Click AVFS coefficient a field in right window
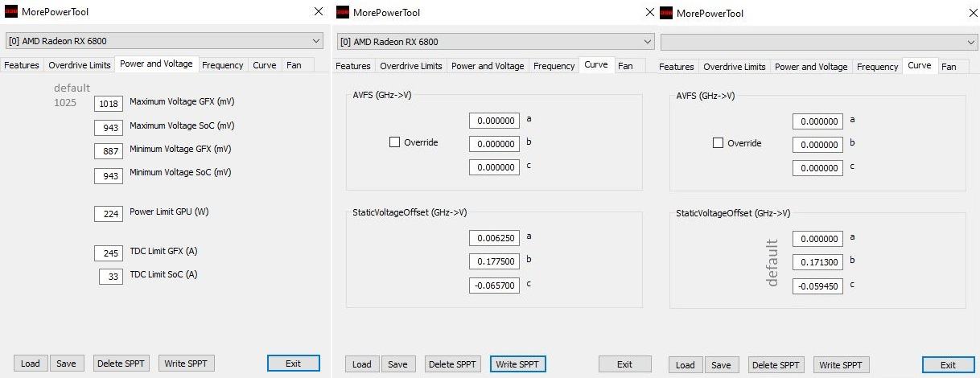 (817, 121)
